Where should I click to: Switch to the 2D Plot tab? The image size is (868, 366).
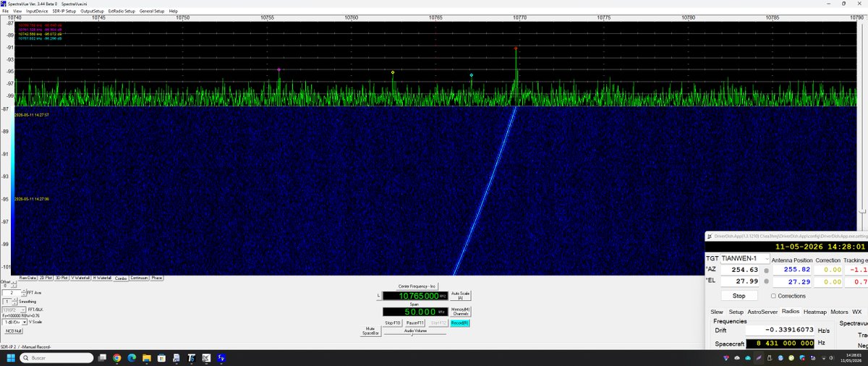pos(46,278)
